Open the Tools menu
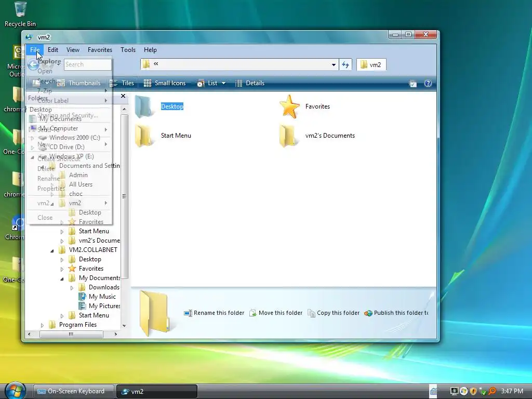 point(128,50)
